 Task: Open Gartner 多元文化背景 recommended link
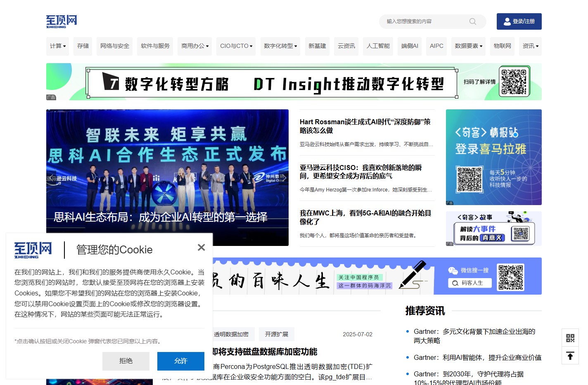[x=474, y=336]
